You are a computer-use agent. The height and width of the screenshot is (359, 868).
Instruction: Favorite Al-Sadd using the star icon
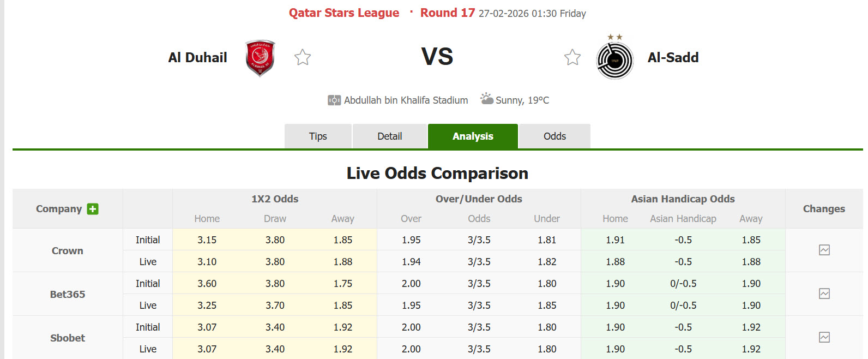[x=572, y=56]
